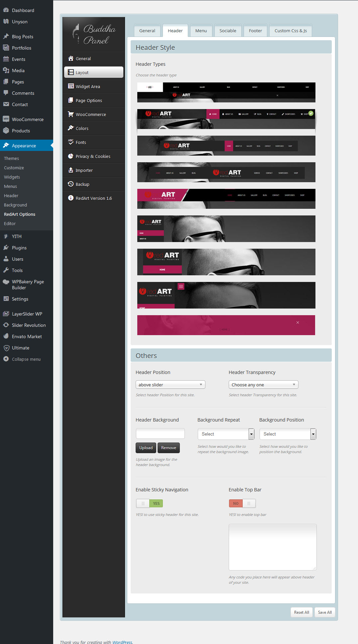
Task: Click the LayerSlider WP icon
Action: (x=6, y=314)
